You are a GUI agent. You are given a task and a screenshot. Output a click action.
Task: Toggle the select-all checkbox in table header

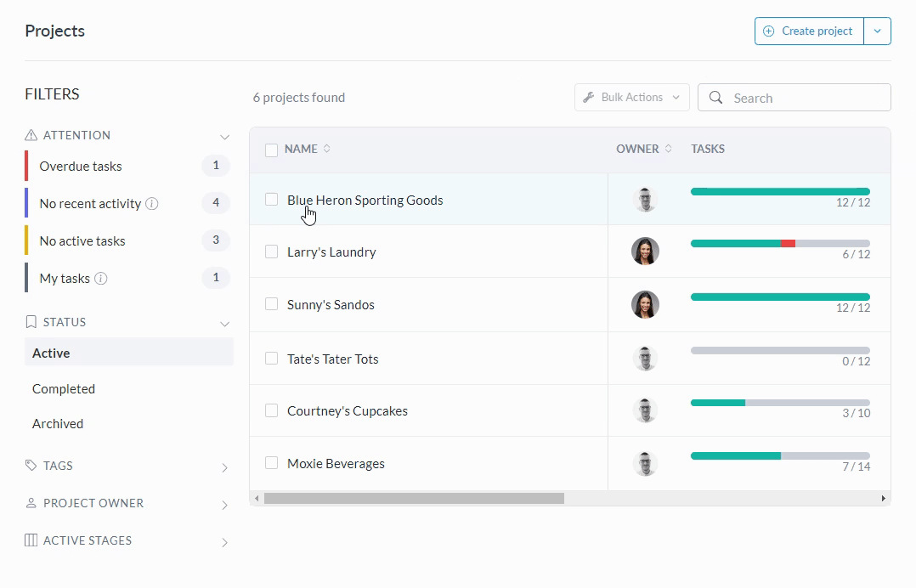point(272,150)
